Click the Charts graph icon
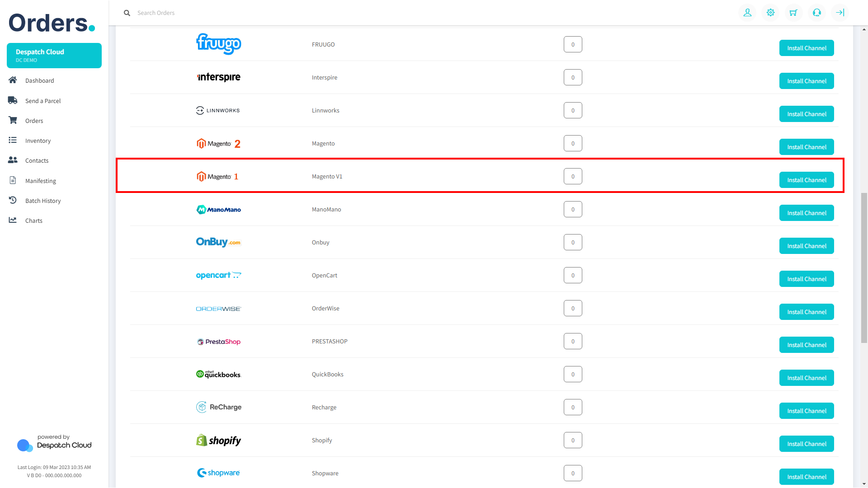 click(13, 220)
